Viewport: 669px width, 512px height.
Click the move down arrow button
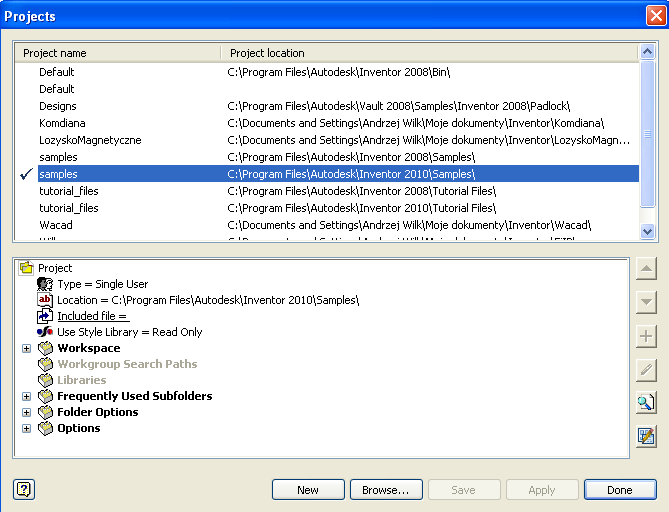[x=646, y=302]
